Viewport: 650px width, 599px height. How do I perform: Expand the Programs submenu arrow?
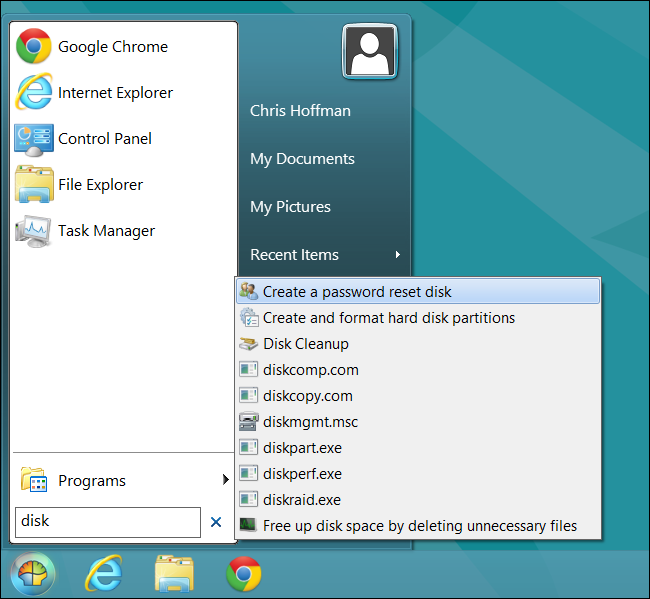(226, 480)
